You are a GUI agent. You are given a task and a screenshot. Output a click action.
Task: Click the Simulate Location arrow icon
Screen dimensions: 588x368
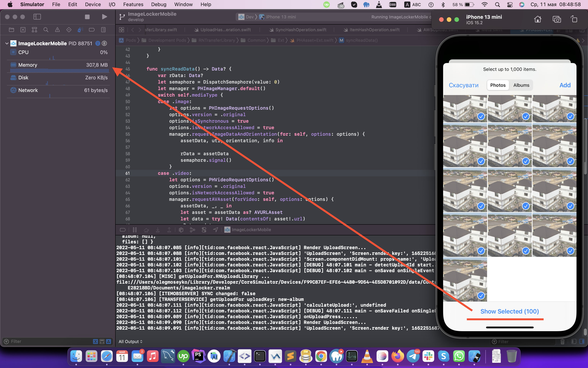216,229
